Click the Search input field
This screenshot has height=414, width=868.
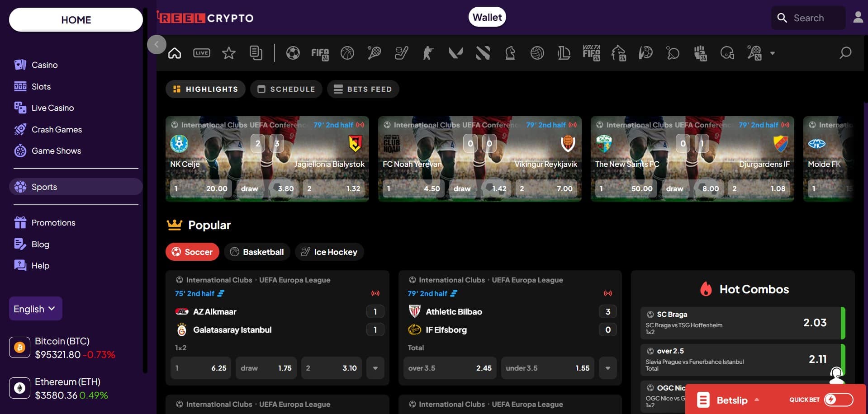point(808,18)
